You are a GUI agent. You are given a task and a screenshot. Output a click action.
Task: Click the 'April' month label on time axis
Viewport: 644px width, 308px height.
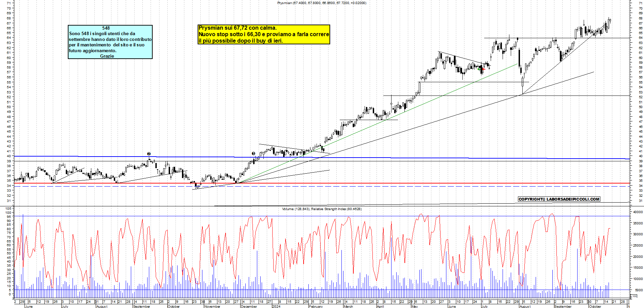380,306
